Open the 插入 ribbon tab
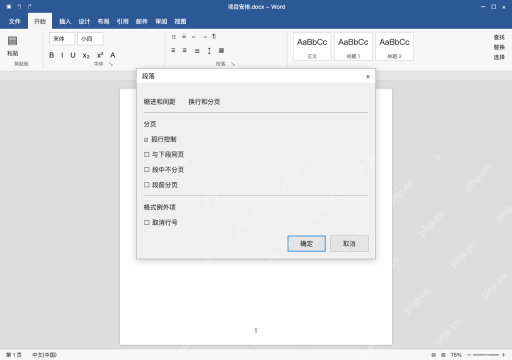Screen dimensions: 512x360 65,21
